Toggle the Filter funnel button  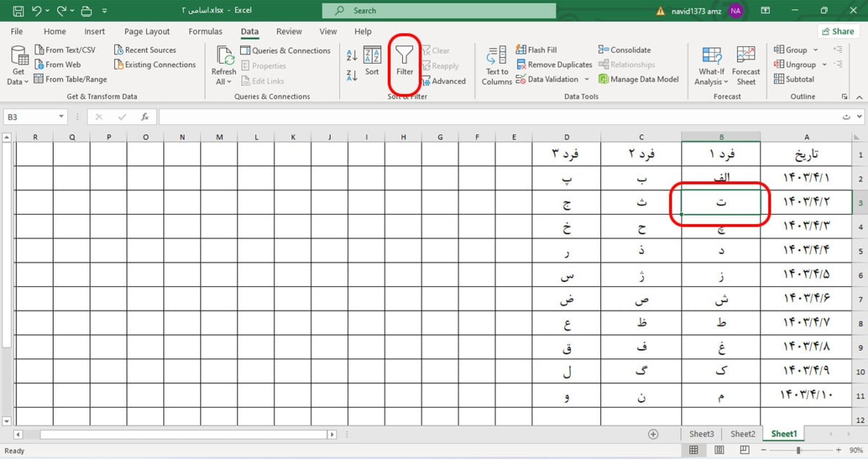point(405,61)
